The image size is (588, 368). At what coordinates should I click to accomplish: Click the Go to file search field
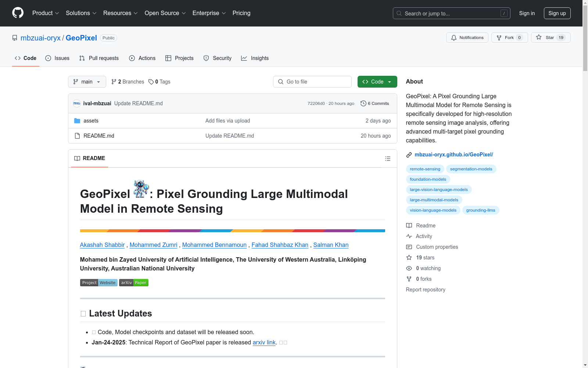tap(312, 82)
